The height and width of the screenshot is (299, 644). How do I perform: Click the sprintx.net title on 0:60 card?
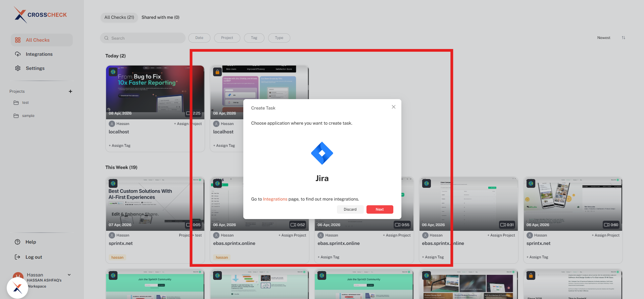(538, 243)
